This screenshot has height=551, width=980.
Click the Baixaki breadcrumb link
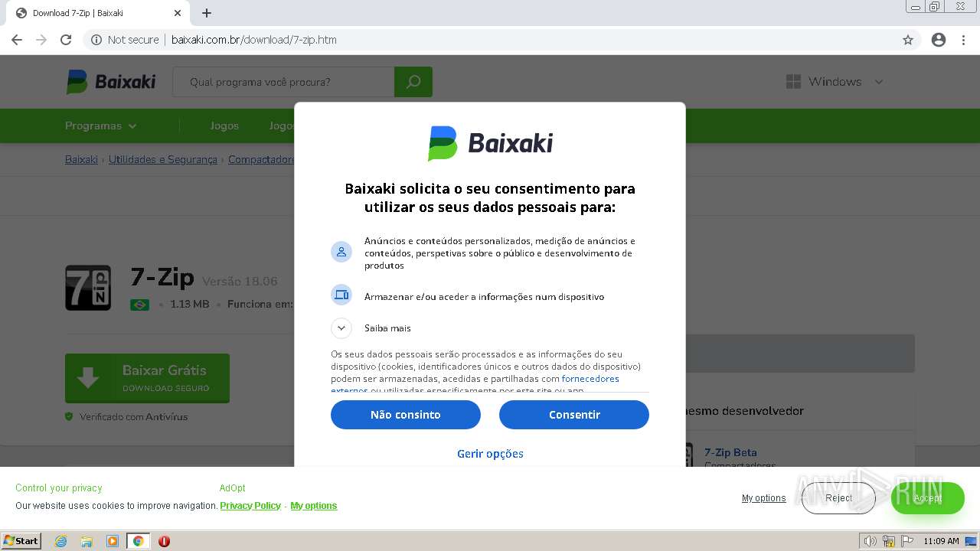tap(81, 160)
